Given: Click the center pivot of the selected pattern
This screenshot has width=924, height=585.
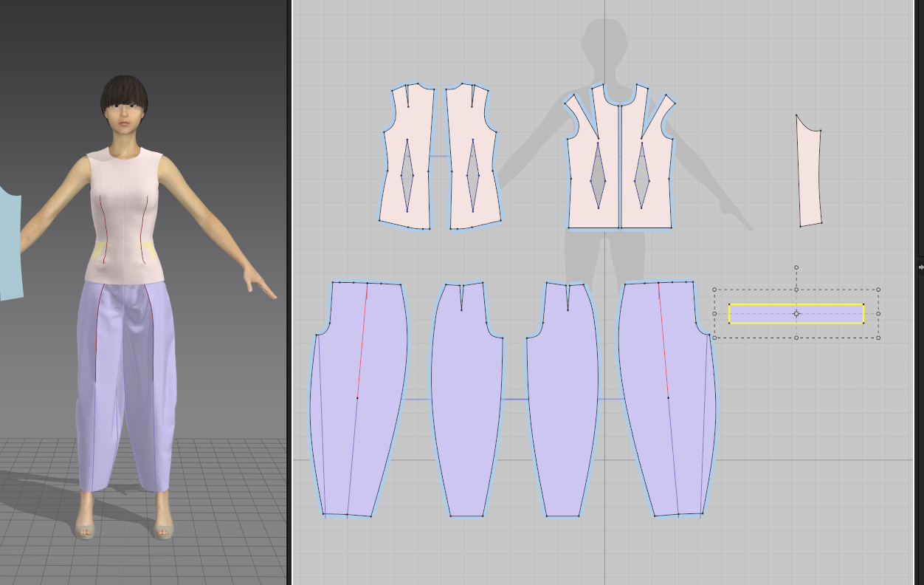Looking at the screenshot, I should coord(796,314).
